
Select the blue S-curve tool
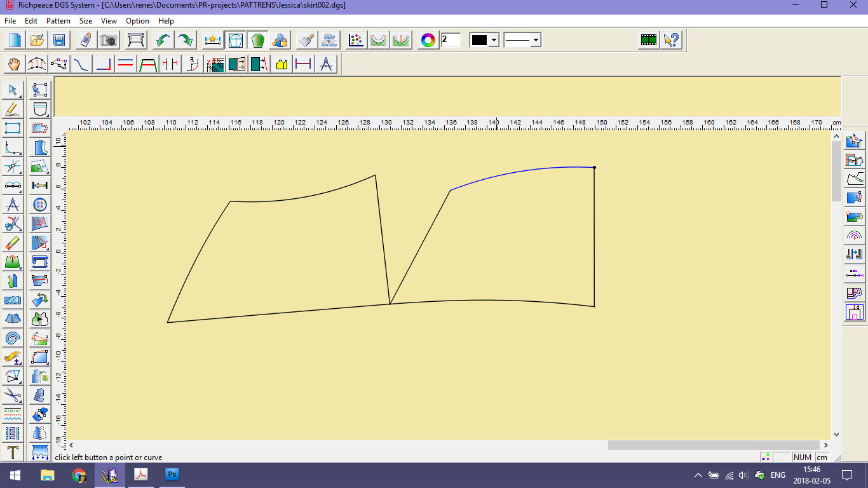pyautogui.click(x=81, y=64)
